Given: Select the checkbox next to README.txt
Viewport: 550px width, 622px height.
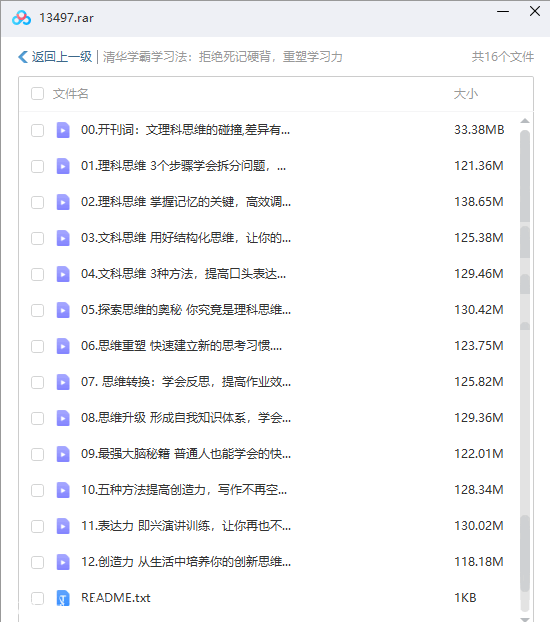Looking at the screenshot, I should 38,598.
